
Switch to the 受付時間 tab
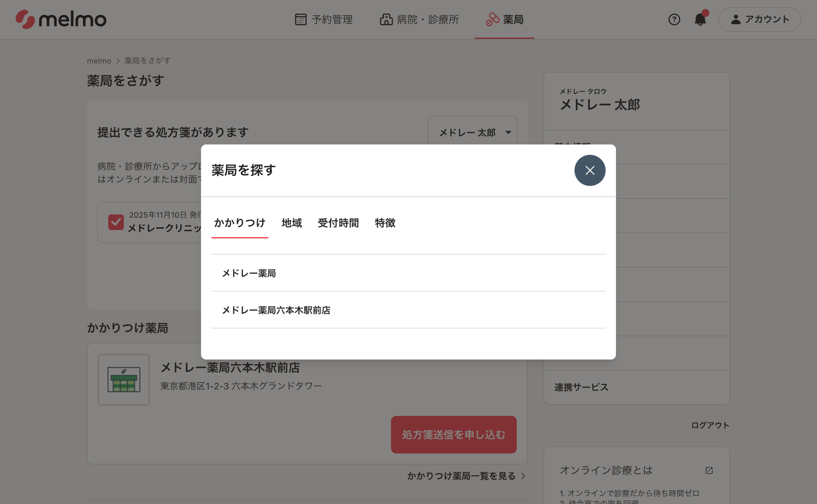[x=338, y=223]
